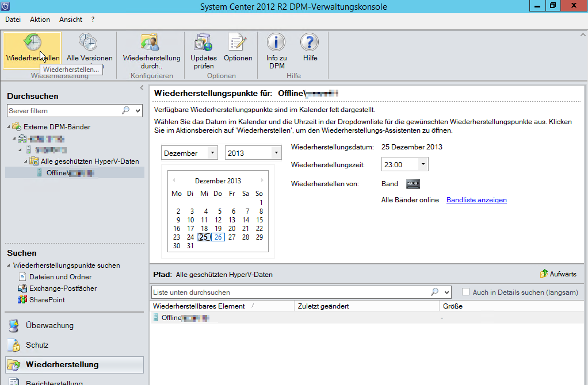Select December 26 in the calendar

pos(218,237)
